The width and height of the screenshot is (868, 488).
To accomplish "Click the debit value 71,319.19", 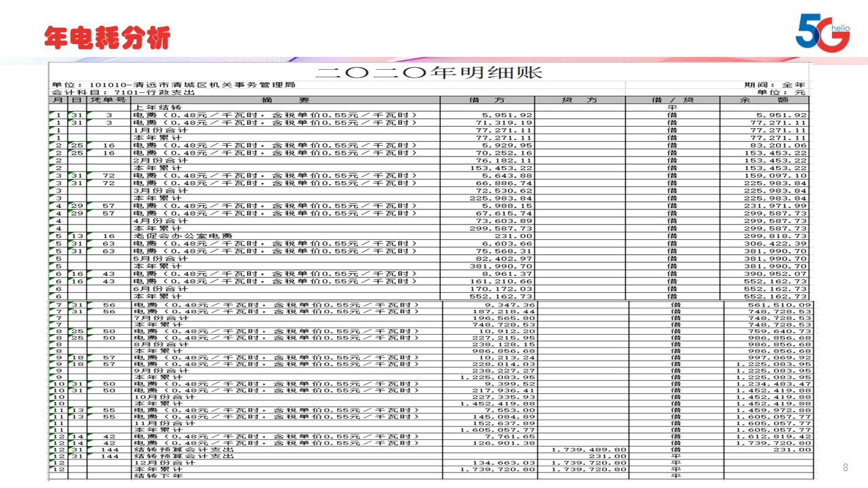I will pos(507,123).
